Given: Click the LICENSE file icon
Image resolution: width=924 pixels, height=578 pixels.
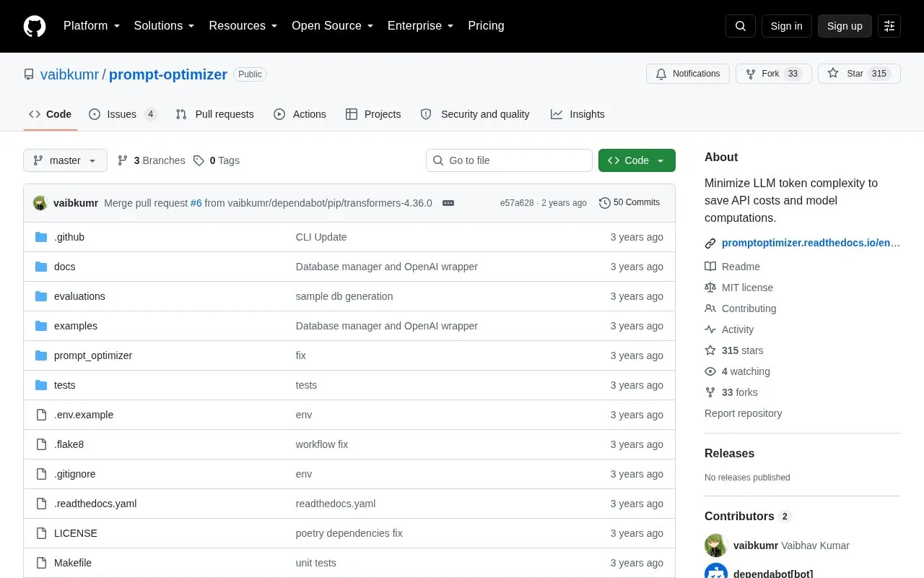Looking at the screenshot, I should point(41,533).
